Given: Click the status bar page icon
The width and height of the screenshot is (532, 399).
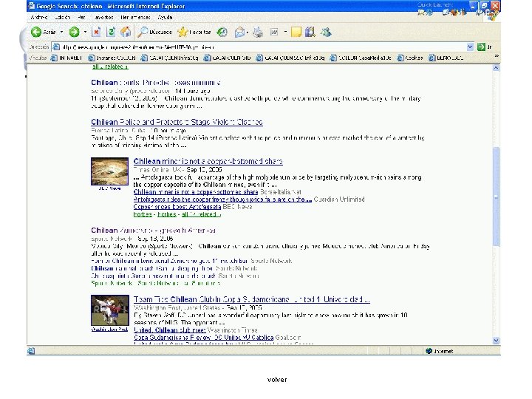Looking at the screenshot, I should click(31, 351).
